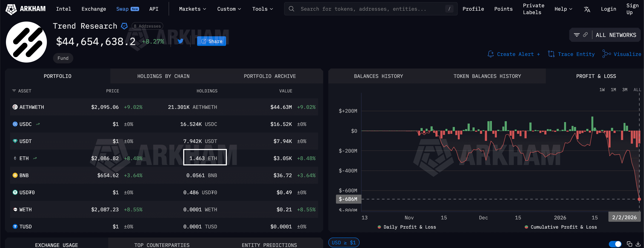Open the Markets dropdown
This screenshot has height=248, width=644.
[192, 9]
